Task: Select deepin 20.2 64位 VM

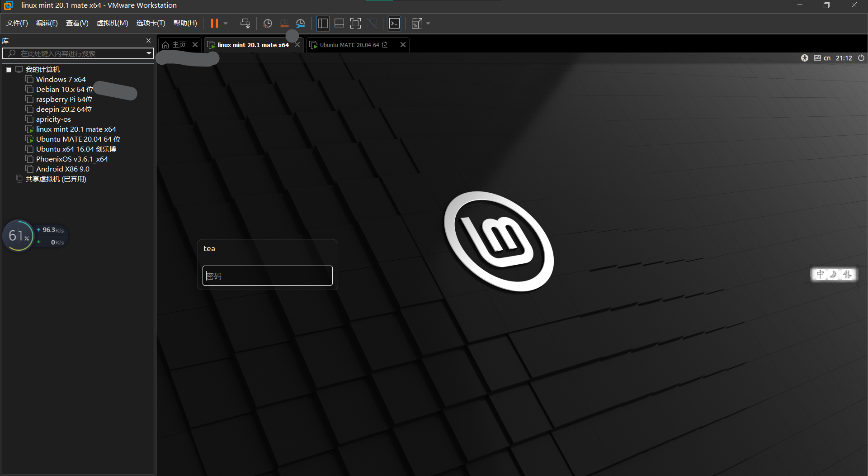Action: pyautogui.click(x=64, y=109)
